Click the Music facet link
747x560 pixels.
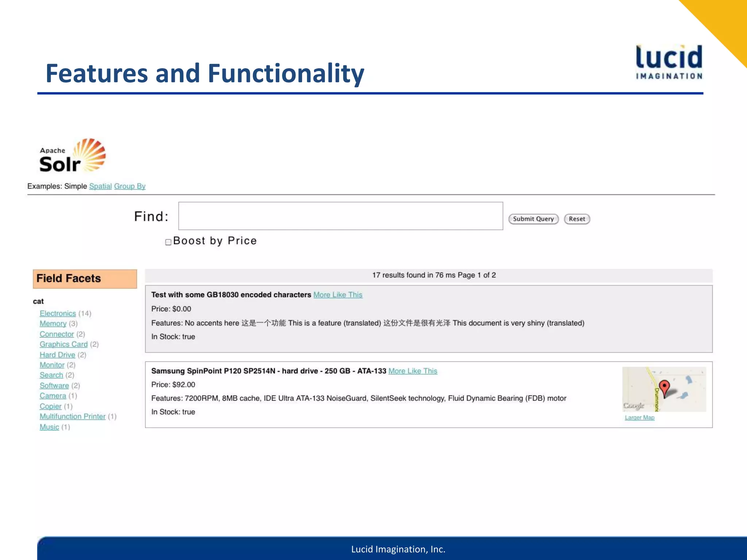click(x=49, y=427)
